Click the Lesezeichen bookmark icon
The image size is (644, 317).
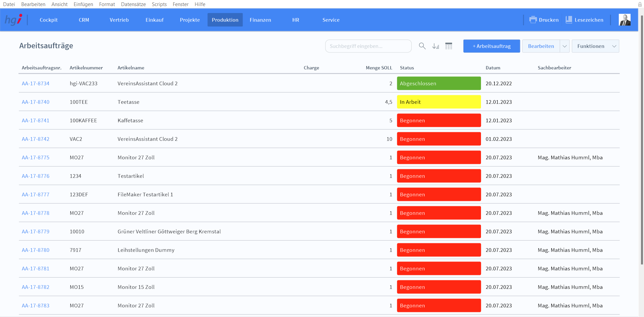click(x=569, y=20)
